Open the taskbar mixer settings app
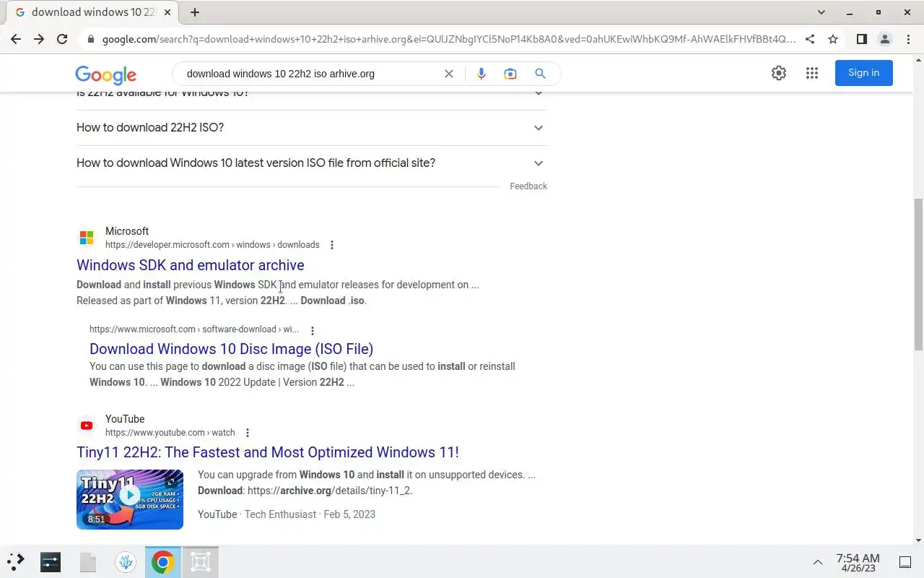 51,561
